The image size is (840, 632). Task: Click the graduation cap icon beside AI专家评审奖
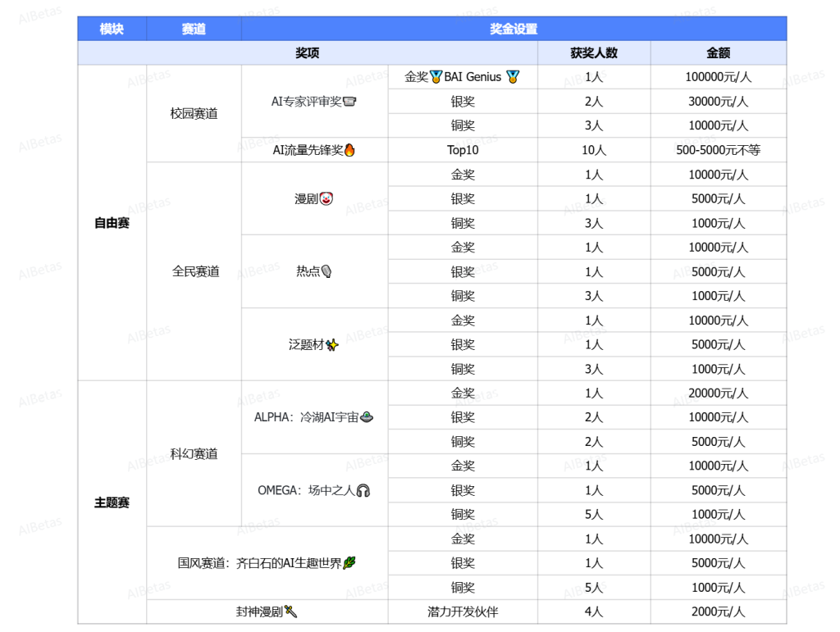pyautogui.click(x=349, y=102)
